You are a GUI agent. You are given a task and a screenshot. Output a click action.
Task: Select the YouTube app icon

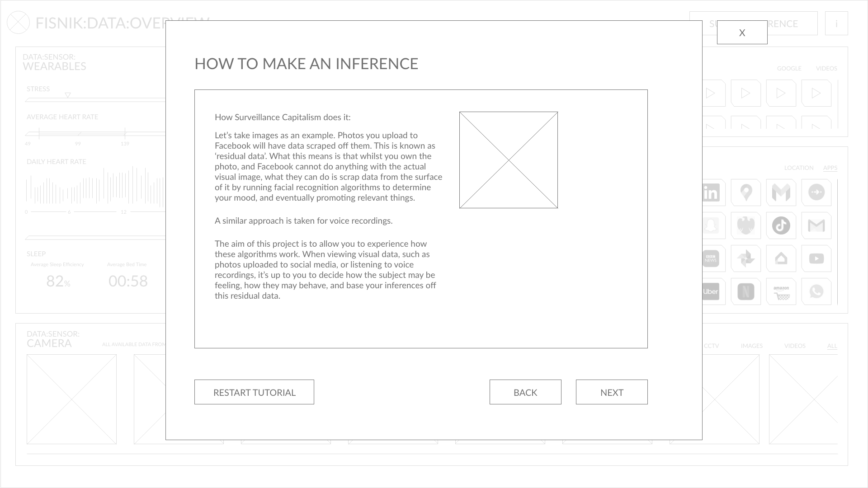(817, 258)
